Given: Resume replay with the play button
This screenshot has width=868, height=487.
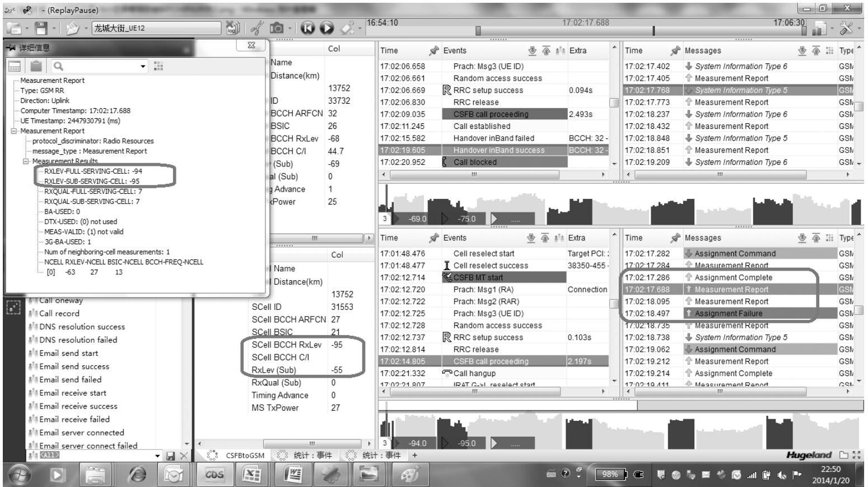Looking at the screenshot, I should pos(326,27).
